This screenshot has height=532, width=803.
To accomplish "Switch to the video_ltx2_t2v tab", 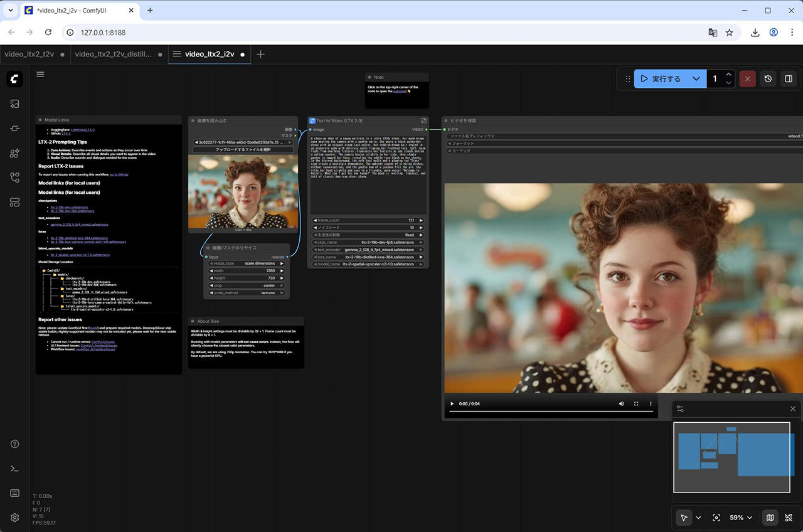I will click(29, 54).
